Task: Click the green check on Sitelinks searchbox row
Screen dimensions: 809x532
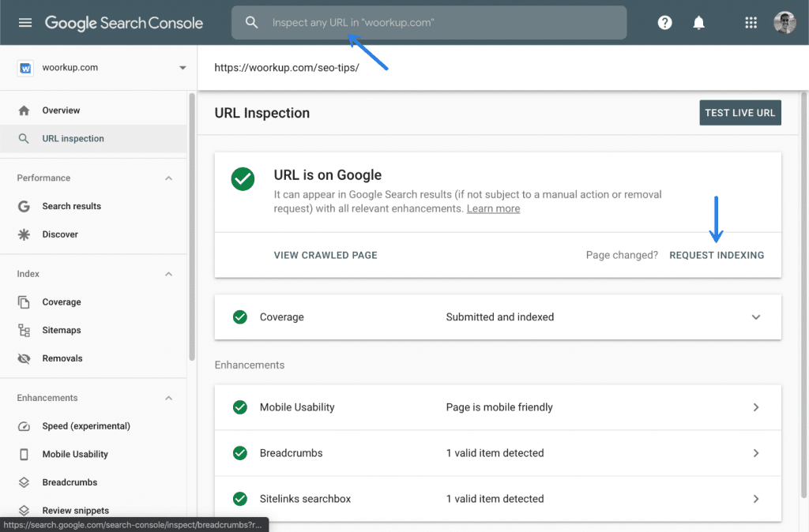Action: click(x=240, y=499)
